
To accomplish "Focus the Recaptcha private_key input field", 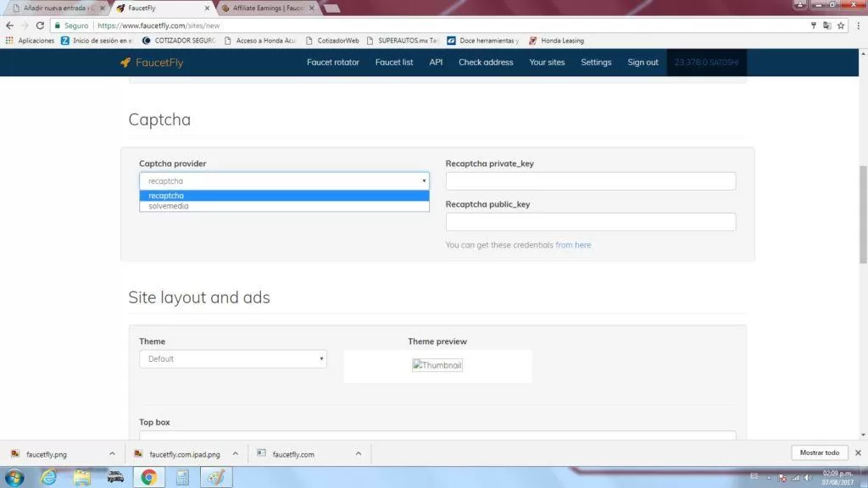I will point(591,181).
